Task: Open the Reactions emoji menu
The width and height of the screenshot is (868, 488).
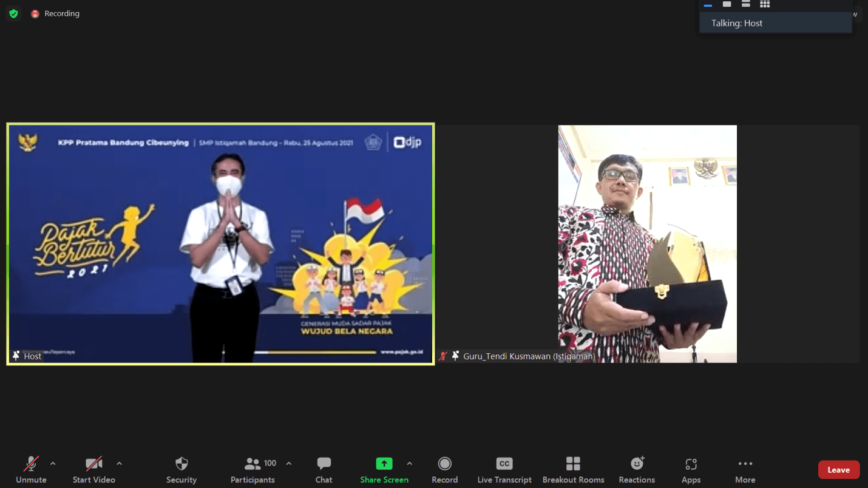Action: coord(637,469)
